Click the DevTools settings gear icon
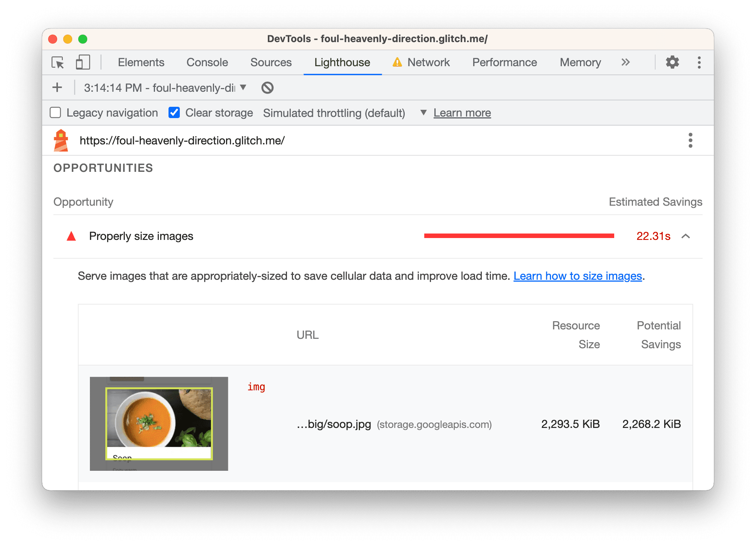Image resolution: width=756 pixels, height=546 pixels. point(674,63)
